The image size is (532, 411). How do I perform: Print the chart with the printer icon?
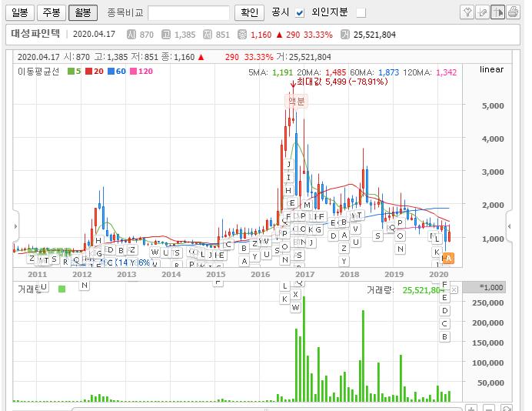[513, 12]
